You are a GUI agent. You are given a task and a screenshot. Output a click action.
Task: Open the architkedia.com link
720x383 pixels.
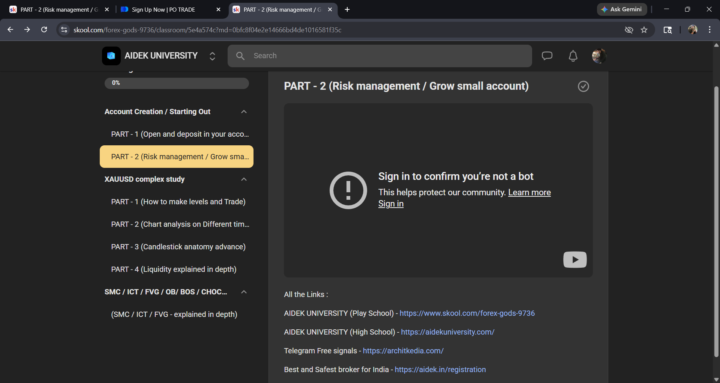point(403,351)
